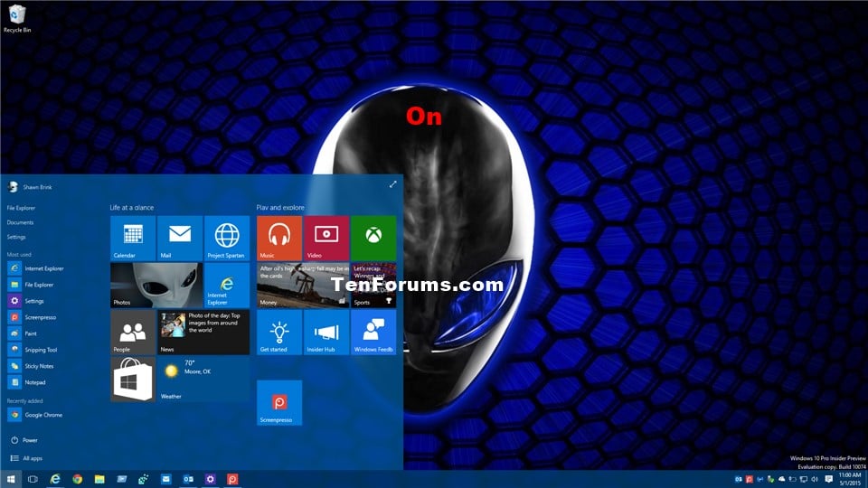Launch the Internet Explorer tile
Screen dimensions: 868x488
click(x=227, y=285)
